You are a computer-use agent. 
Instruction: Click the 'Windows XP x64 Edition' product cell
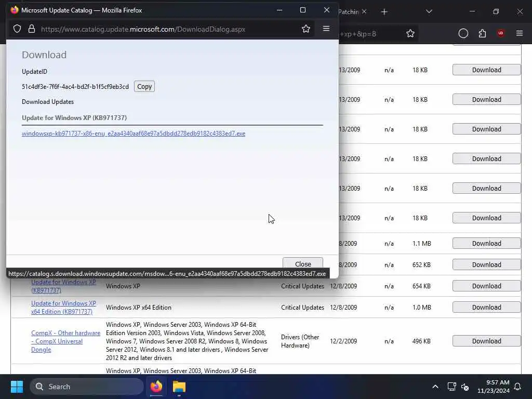coord(138,308)
